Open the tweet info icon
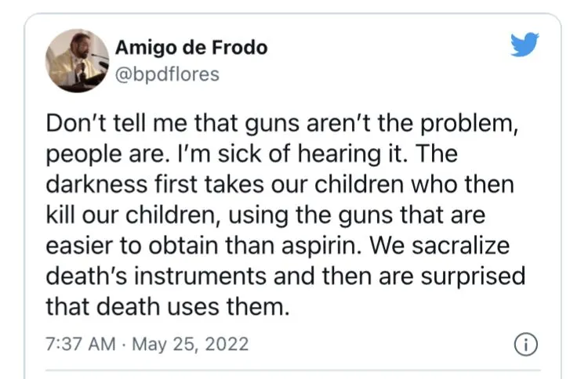 click(524, 344)
